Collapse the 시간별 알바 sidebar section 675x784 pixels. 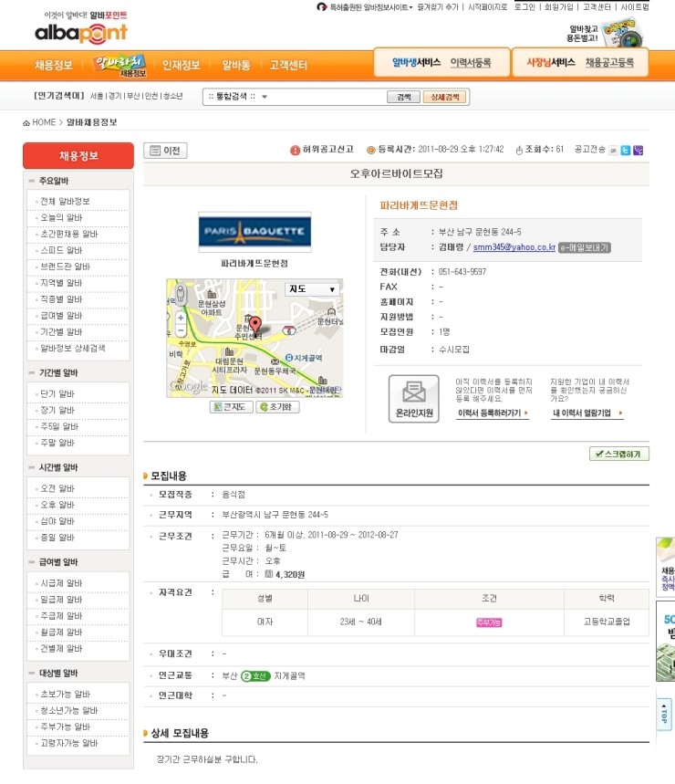click(32, 467)
